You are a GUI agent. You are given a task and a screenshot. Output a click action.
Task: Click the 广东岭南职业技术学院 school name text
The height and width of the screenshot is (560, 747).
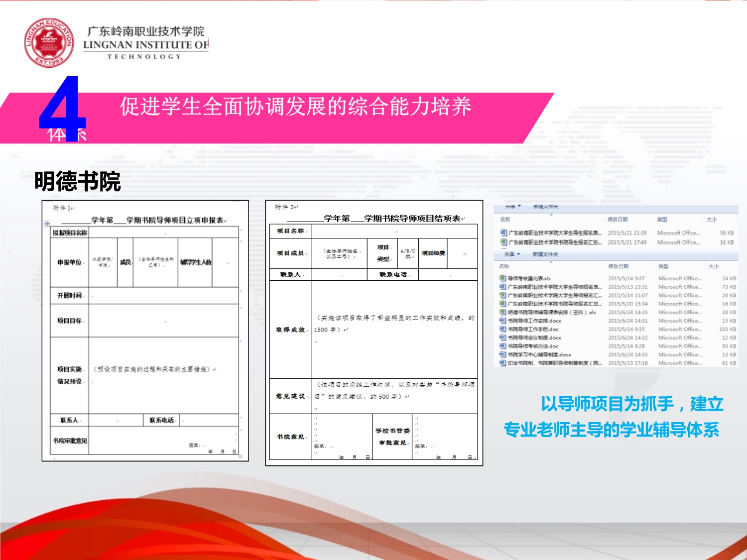tap(145, 31)
